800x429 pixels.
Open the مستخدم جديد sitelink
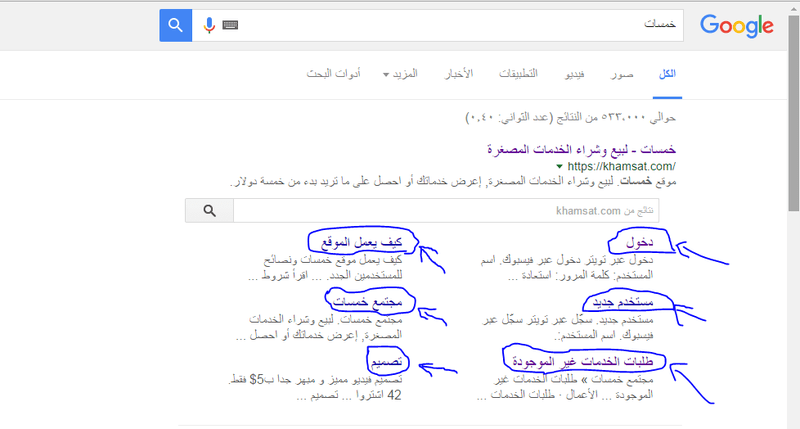623,302
